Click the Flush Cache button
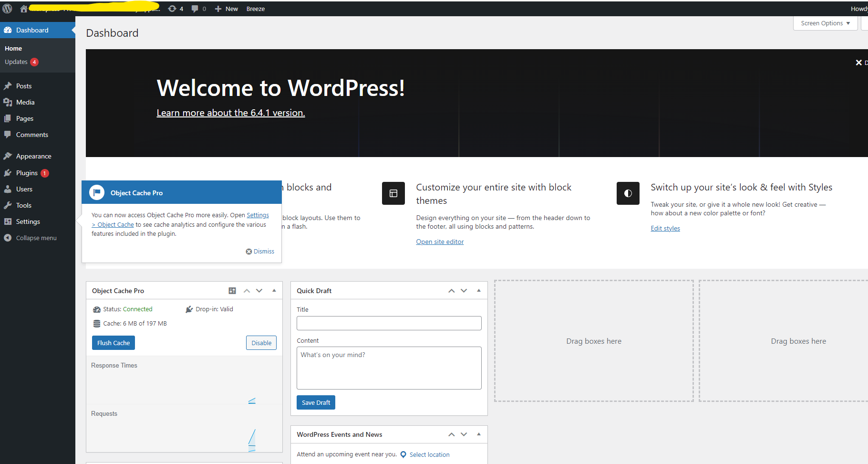The height and width of the screenshot is (464, 868). 114,343
